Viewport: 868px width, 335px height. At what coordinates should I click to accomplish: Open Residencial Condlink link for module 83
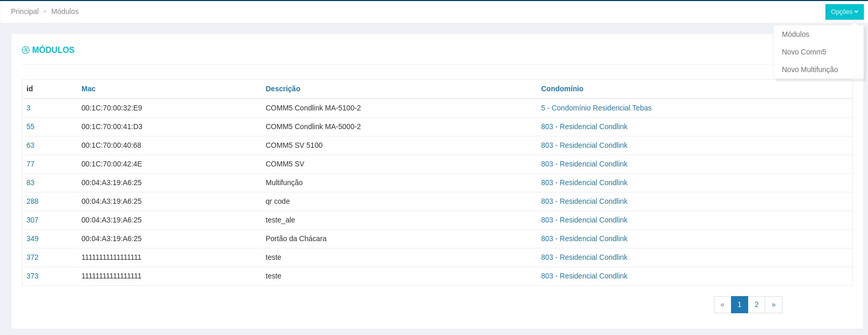pos(584,183)
